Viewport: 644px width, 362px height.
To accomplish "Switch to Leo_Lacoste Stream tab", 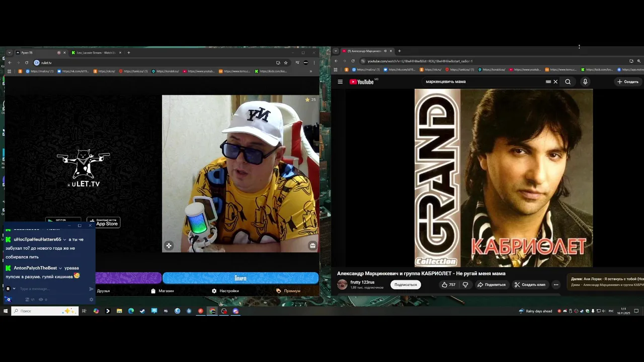I will click(96, 53).
